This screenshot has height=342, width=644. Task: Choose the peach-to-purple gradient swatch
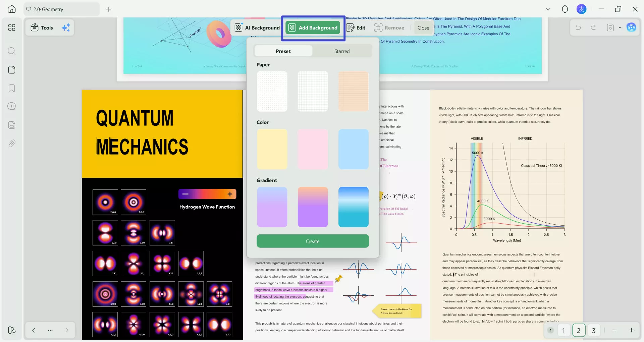(x=313, y=207)
